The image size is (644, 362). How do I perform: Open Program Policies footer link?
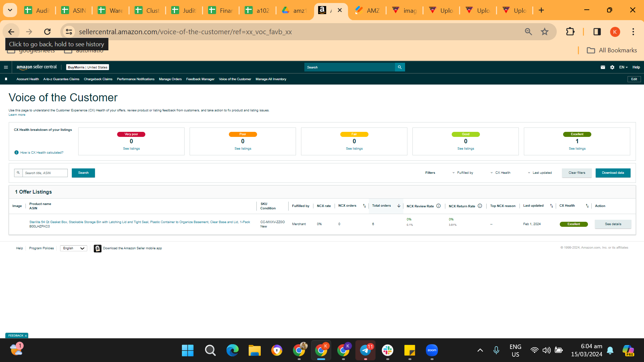point(41,248)
